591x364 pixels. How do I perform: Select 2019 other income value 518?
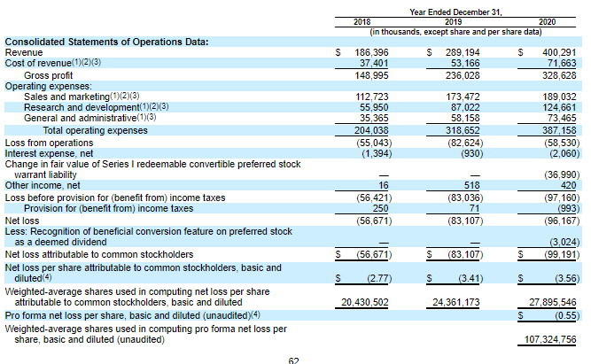click(x=472, y=185)
